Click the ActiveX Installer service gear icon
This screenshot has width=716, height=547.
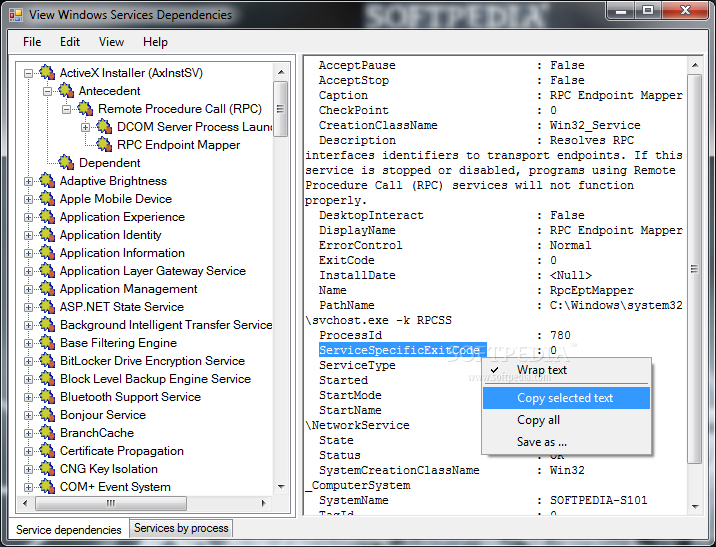47,72
